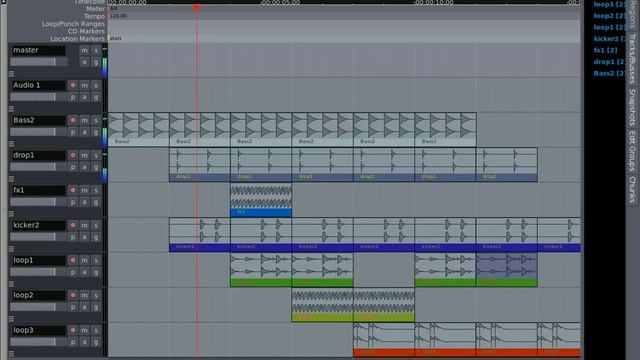
Task: Select loop3 in the regions list
Action: click(609, 4)
